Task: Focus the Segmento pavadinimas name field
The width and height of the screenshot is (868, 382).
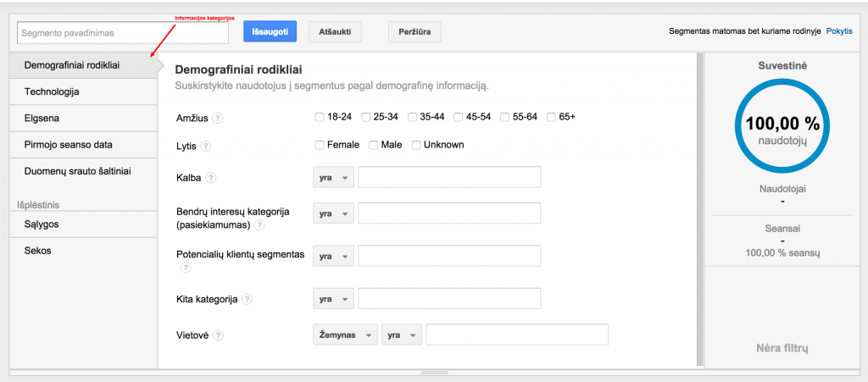Action: click(123, 33)
